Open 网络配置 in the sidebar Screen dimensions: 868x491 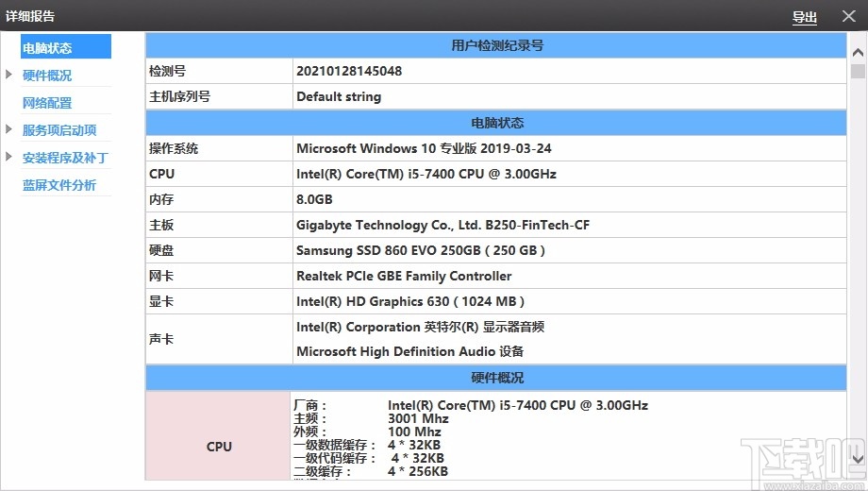[x=47, y=103]
